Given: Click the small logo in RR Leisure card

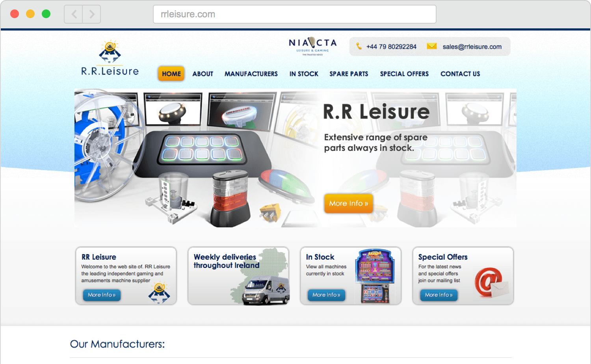Looking at the screenshot, I should (159, 293).
